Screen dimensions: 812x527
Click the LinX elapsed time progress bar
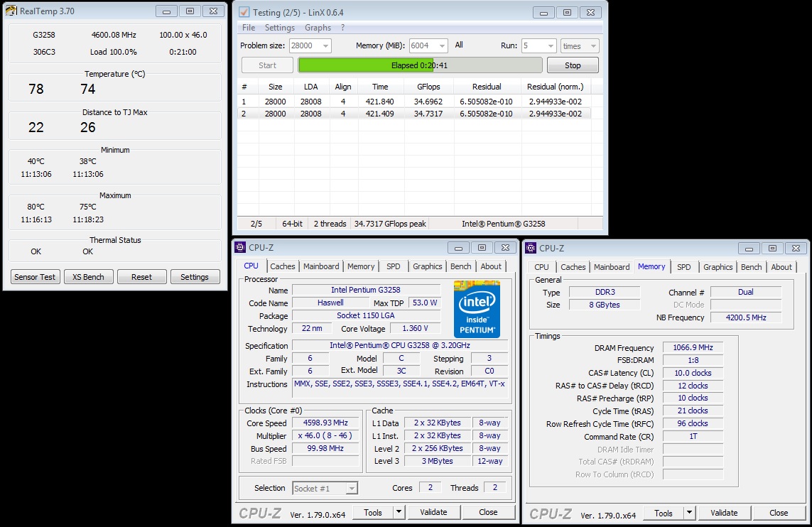420,65
